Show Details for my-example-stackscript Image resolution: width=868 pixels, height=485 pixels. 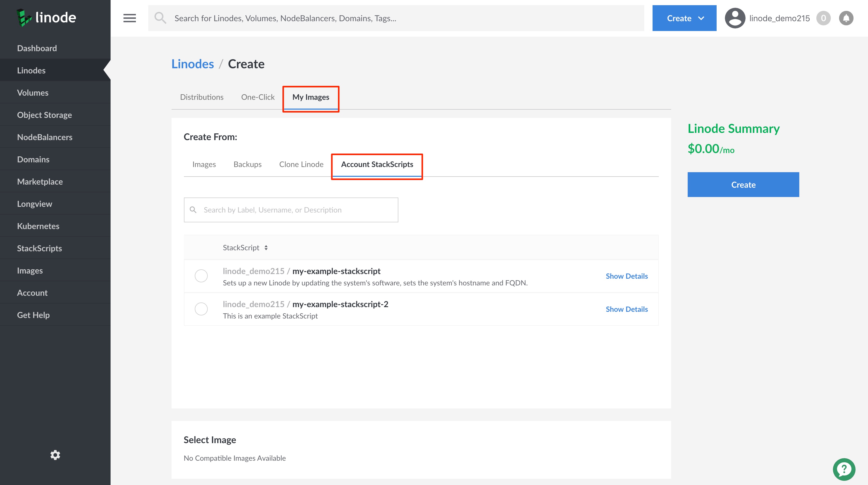point(626,276)
